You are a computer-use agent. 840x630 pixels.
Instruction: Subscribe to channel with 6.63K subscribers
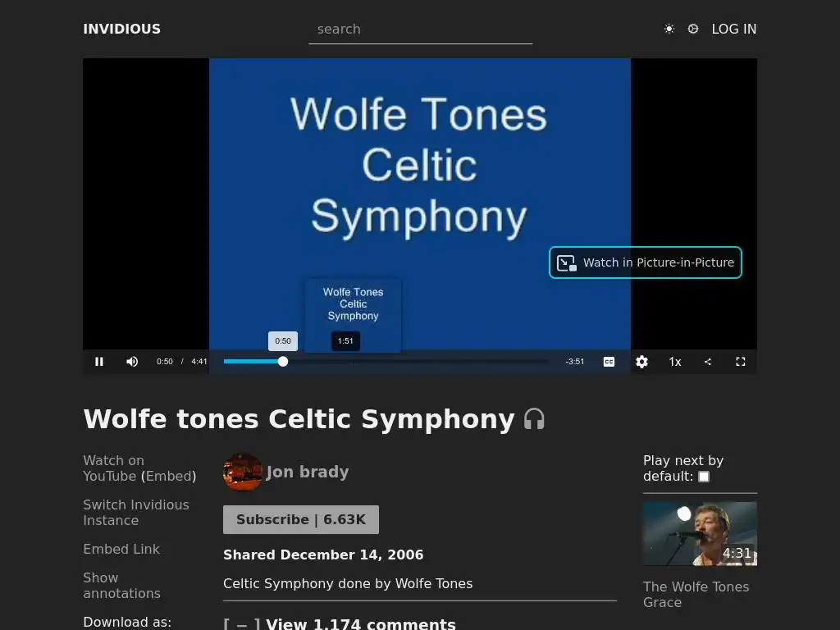(301, 519)
